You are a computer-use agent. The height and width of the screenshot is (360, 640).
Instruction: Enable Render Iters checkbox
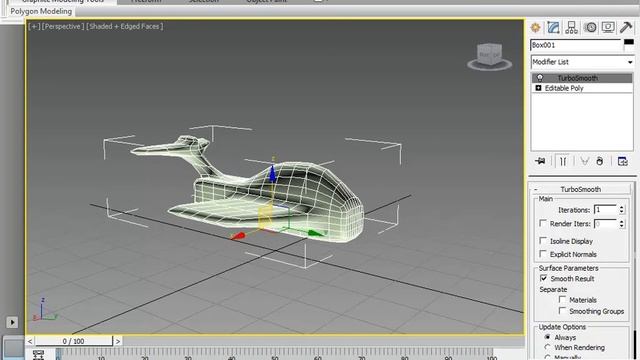(542, 223)
